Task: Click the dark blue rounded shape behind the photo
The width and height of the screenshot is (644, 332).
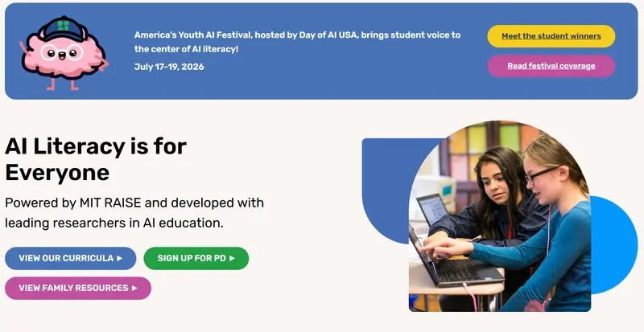Action: point(386,189)
